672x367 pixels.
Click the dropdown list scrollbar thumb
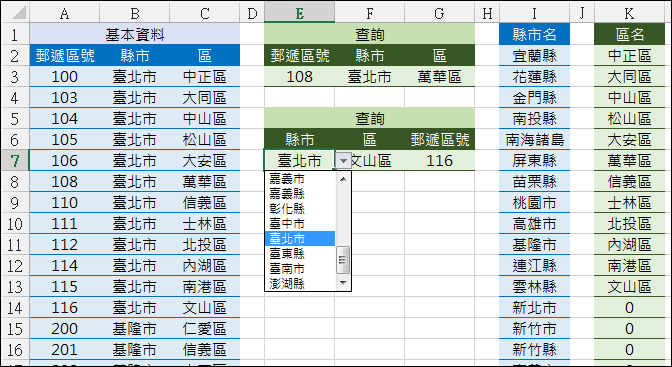click(x=343, y=260)
